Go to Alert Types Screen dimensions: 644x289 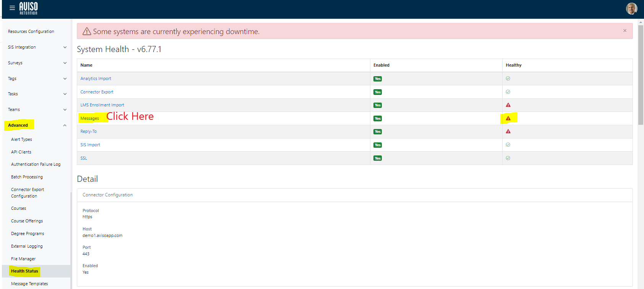21,139
